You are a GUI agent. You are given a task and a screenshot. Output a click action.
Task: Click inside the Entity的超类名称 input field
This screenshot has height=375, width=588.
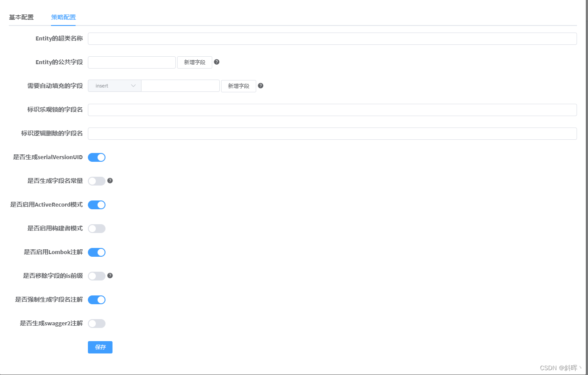332,38
